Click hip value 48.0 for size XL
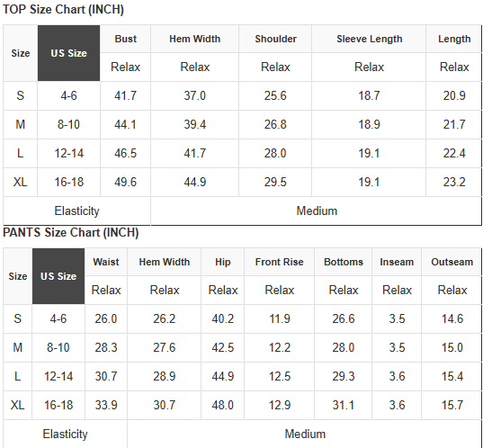Viewport: 483px width, 448px height. point(223,405)
